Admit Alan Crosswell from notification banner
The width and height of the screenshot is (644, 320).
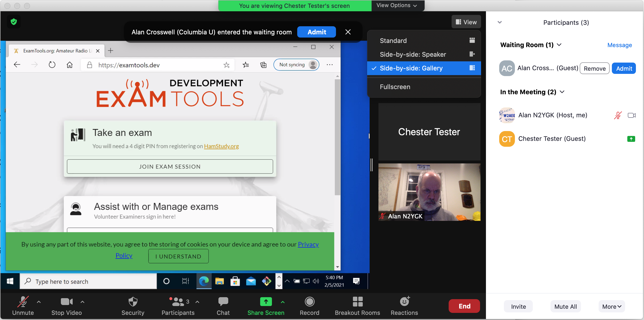tap(317, 32)
